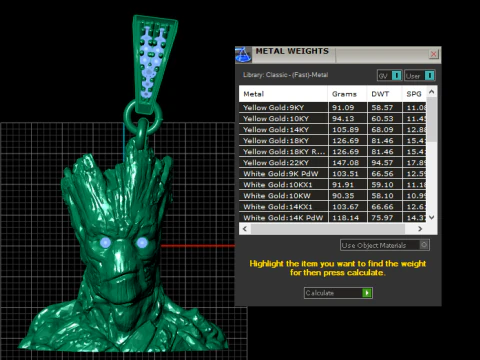Close the Metal Weights panel

pos(433,54)
